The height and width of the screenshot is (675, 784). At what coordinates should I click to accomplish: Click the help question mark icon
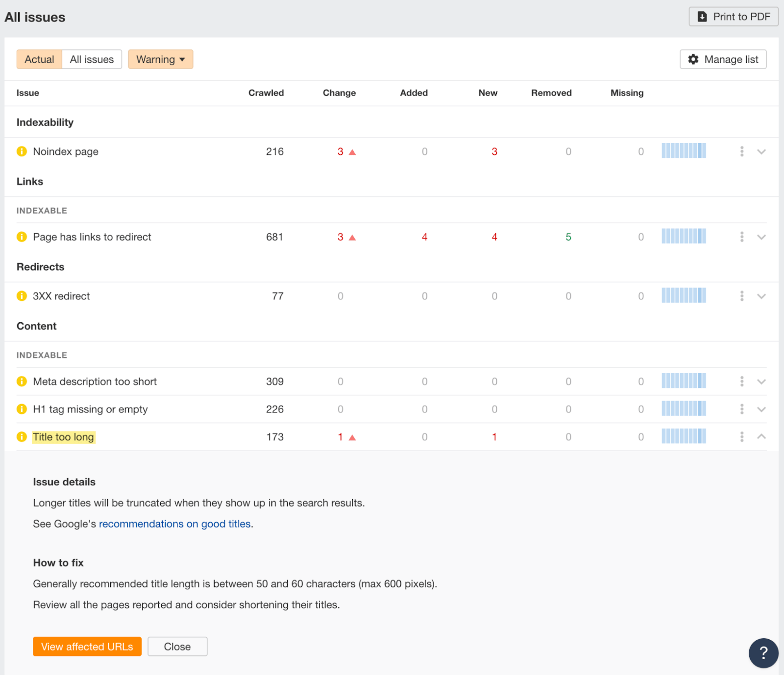coord(763,653)
